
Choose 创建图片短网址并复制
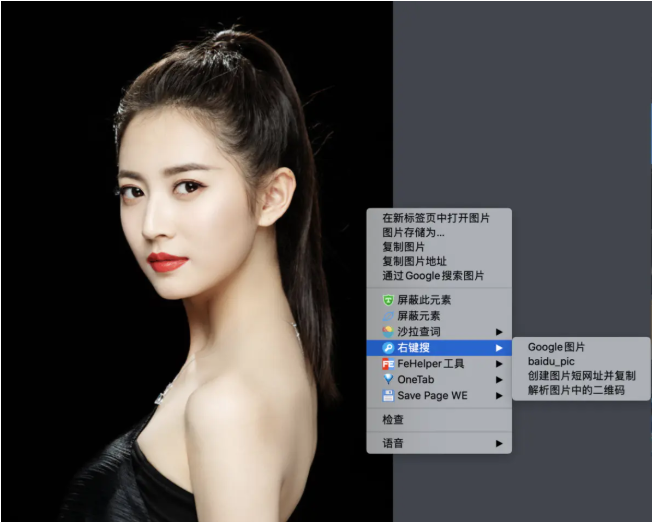[581, 376]
